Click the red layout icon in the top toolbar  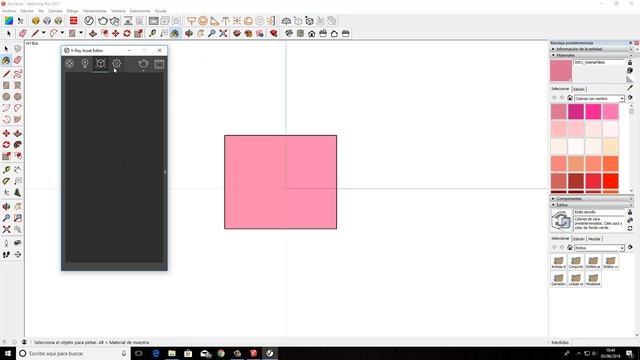coord(73,20)
